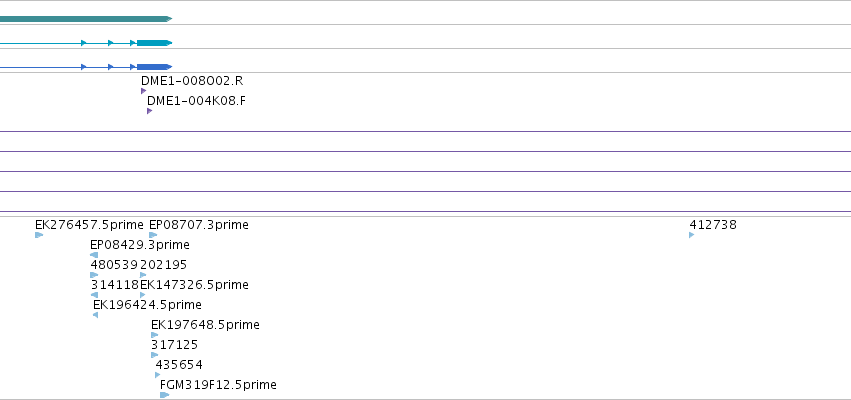Select the EP08707.3prime feature marker

coord(153,235)
